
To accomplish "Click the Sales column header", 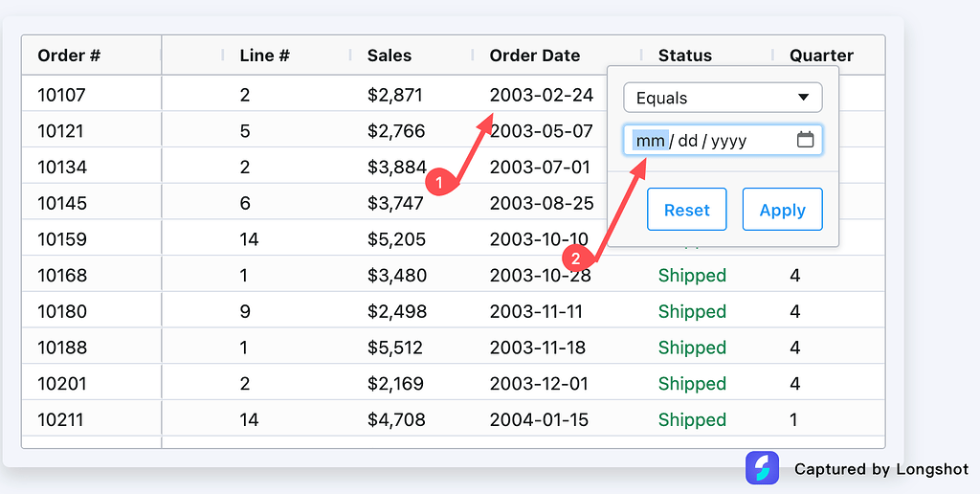I will (x=390, y=56).
